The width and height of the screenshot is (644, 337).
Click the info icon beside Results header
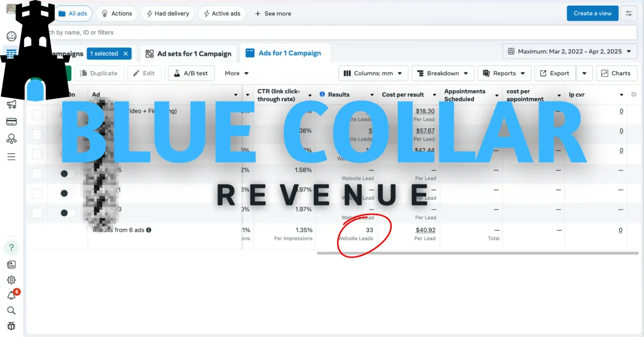click(x=323, y=94)
